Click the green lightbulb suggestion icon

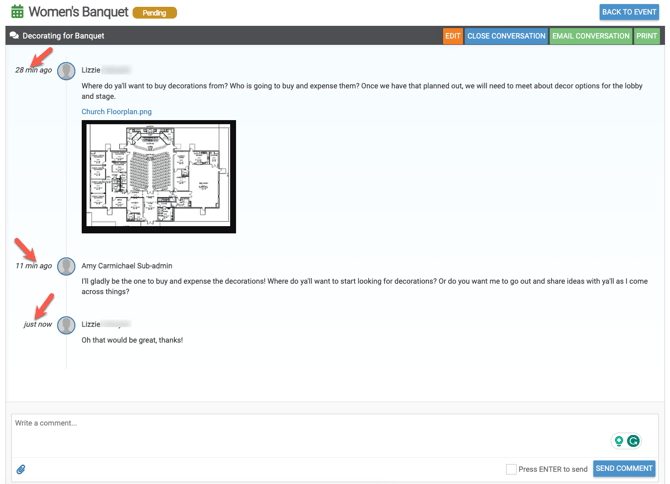point(619,441)
